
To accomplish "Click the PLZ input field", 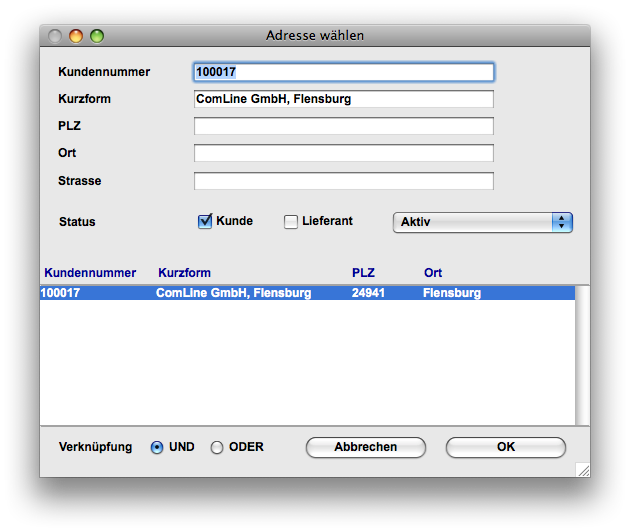I will pos(343,126).
